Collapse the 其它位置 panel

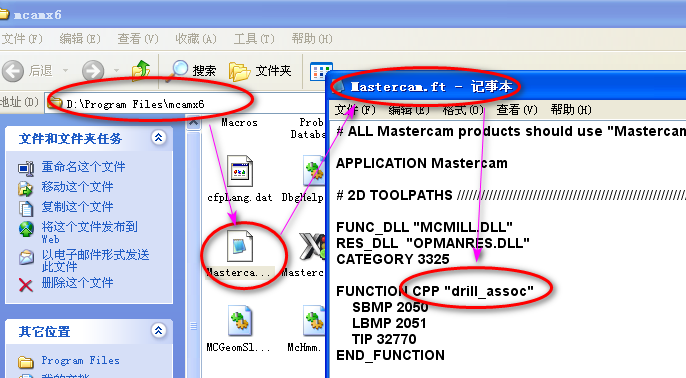[158, 330]
